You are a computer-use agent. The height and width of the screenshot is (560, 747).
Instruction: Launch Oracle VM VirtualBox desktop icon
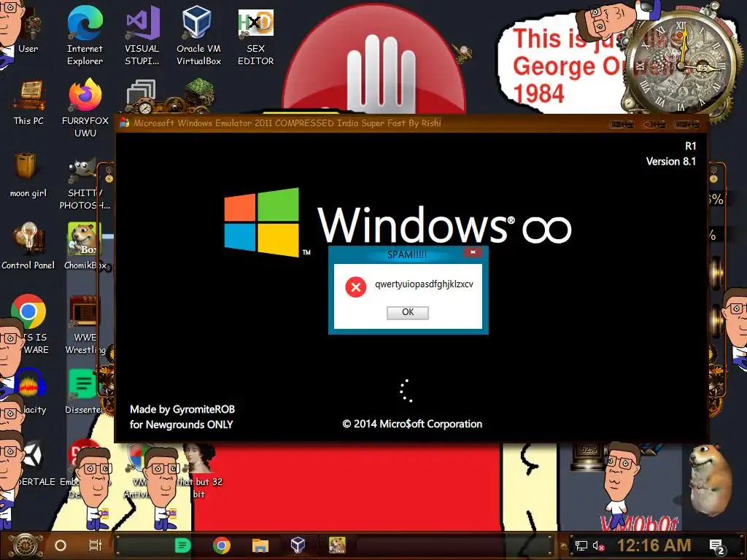(x=198, y=36)
